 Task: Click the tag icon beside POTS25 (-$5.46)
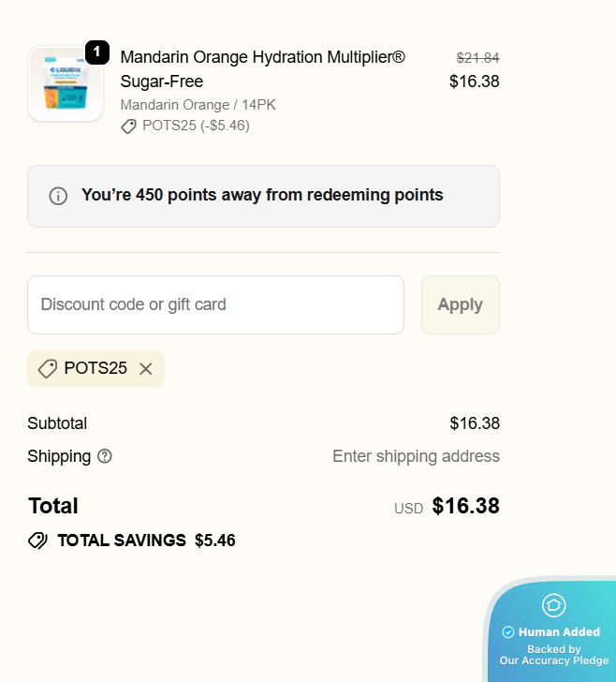point(129,126)
